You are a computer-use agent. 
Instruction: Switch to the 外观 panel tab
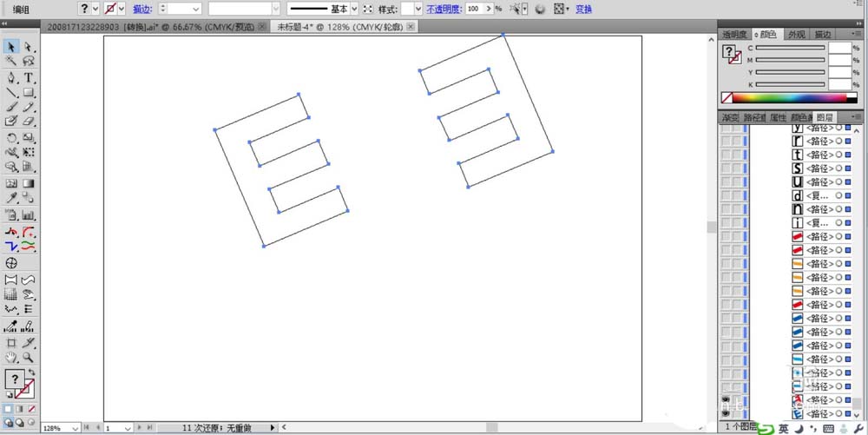[x=797, y=35]
